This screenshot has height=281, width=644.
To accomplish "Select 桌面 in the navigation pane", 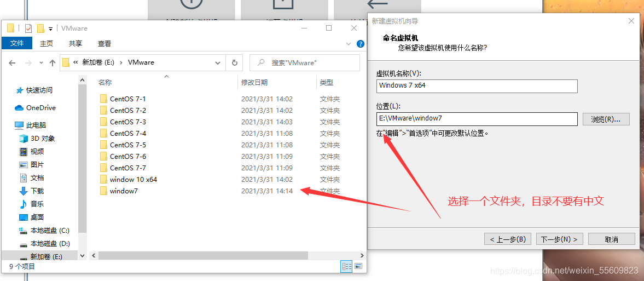I will pyautogui.click(x=37, y=217).
